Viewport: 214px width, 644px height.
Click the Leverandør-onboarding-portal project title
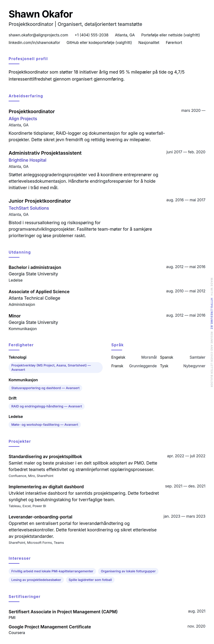[41, 517]
